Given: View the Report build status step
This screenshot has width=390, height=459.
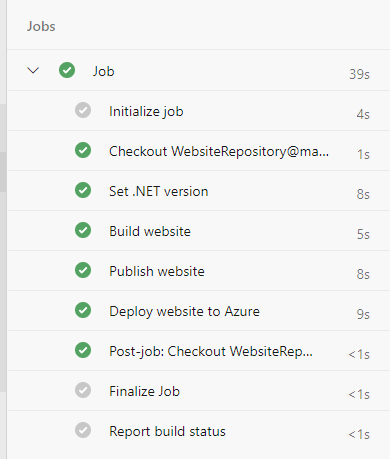Looking at the screenshot, I should (198, 431).
